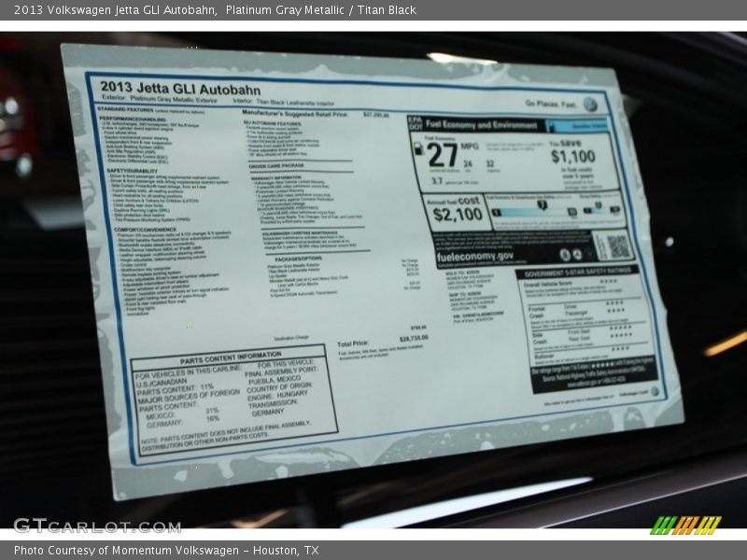The height and width of the screenshot is (560, 747).
Task: Click 'Manufacturer's Suggested Retail Price' line
Action: (295, 113)
